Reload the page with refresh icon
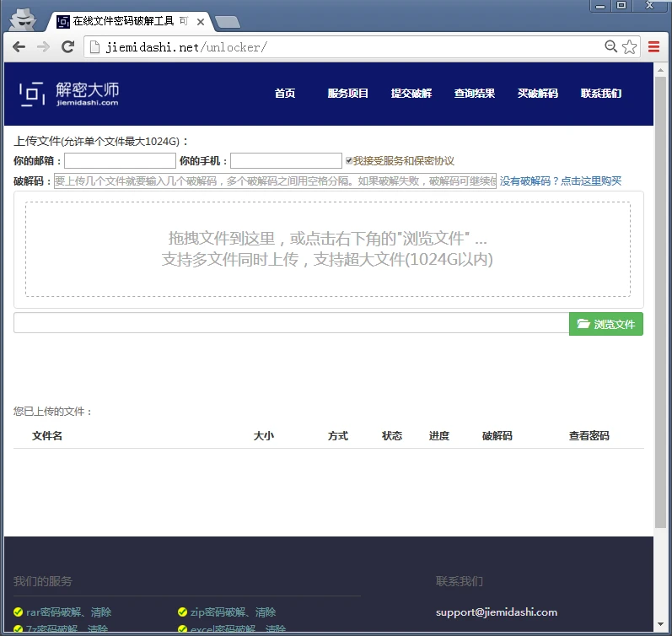The height and width of the screenshot is (636, 672). tap(68, 47)
